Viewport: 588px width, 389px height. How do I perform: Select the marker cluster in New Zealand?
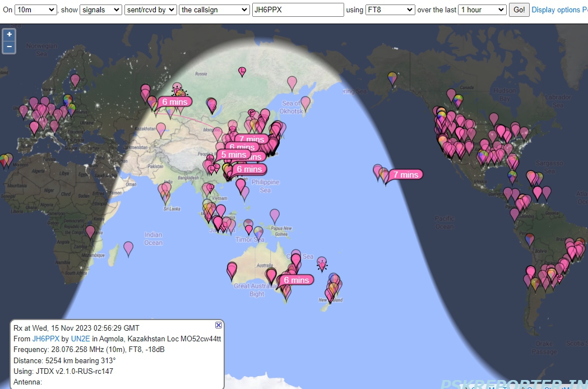332,288
